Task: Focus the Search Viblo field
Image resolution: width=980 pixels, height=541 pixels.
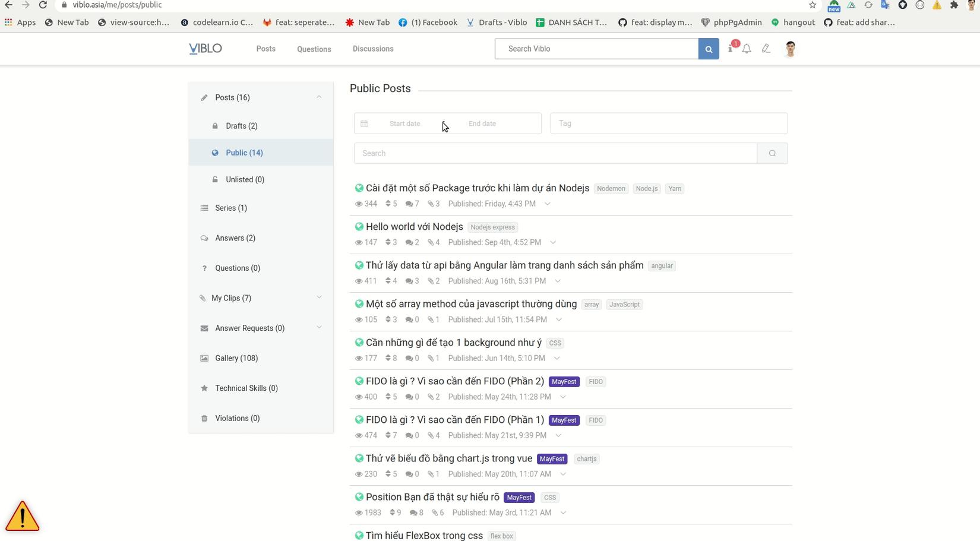Action: (x=597, y=49)
